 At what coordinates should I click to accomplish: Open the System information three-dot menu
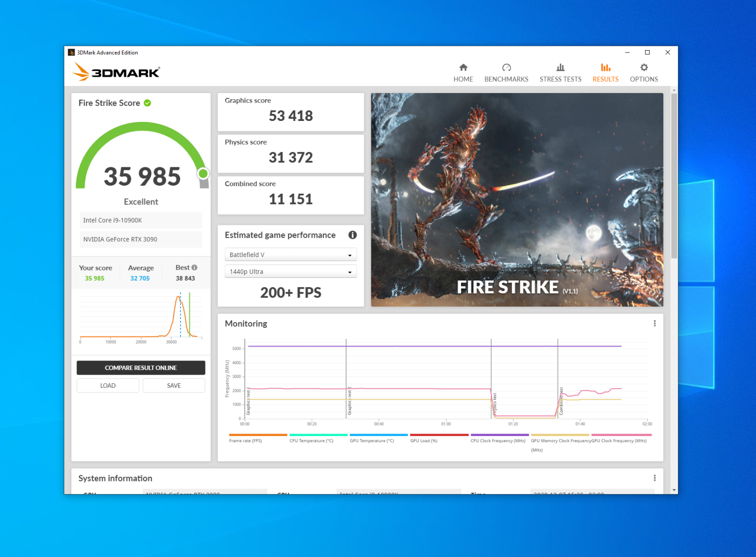[654, 478]
